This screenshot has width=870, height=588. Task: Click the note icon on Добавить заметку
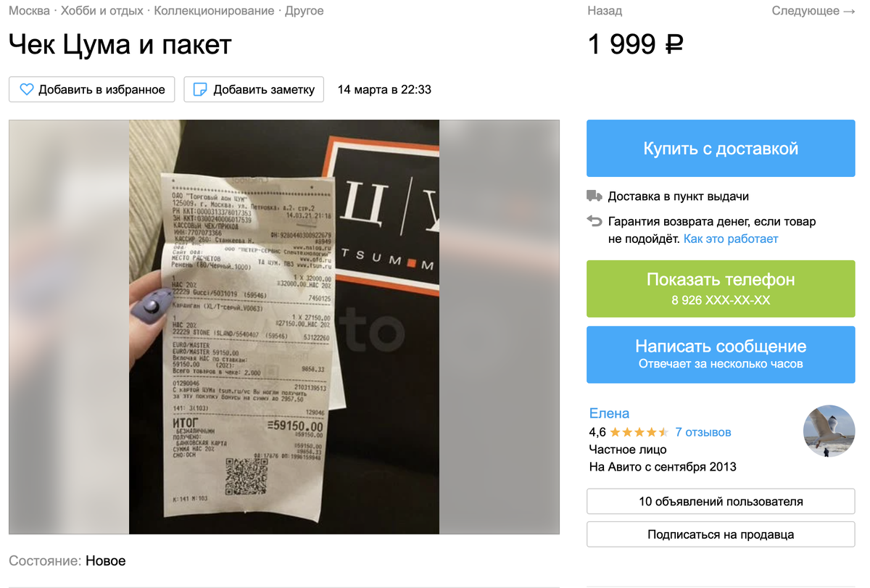(200, 90)
